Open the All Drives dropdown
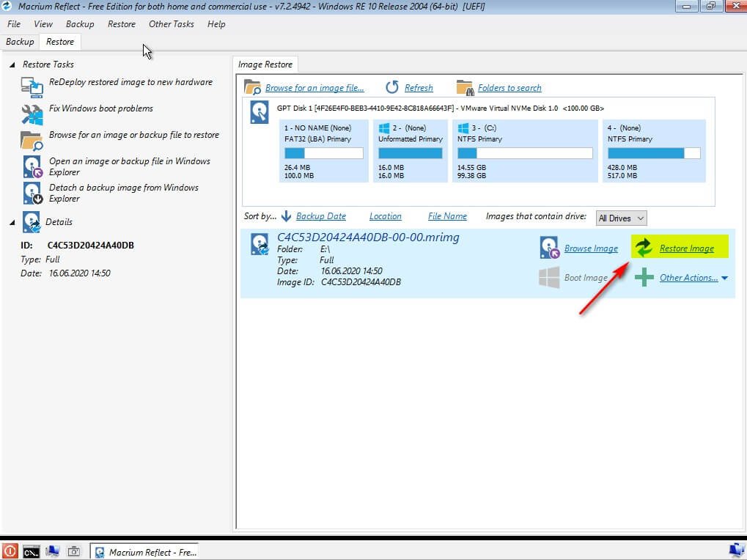Image resolution: width=747 pixels, height=560 pixels. [x=621, y=218]
